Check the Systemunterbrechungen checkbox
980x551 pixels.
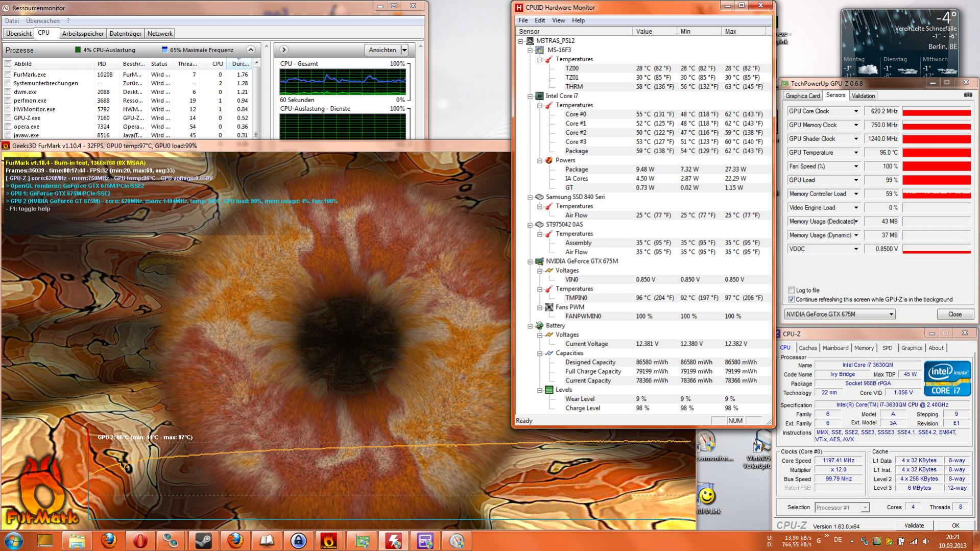(8, 83)
